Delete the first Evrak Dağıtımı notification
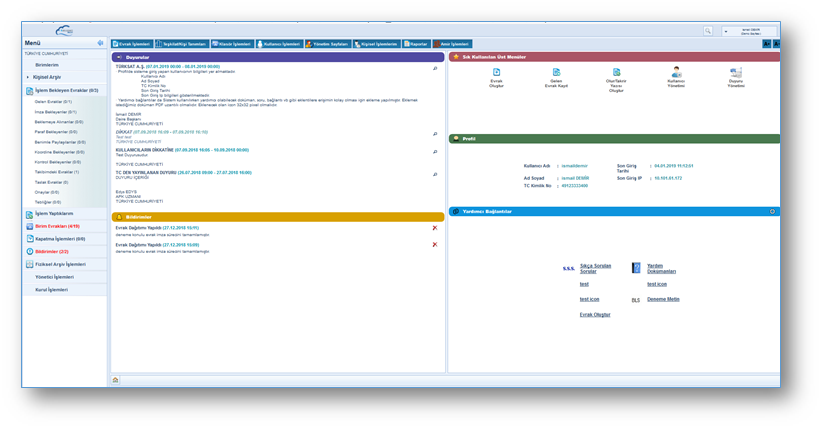Image resolution: width=823 pixels, height=430 pixels. (435, 228)
